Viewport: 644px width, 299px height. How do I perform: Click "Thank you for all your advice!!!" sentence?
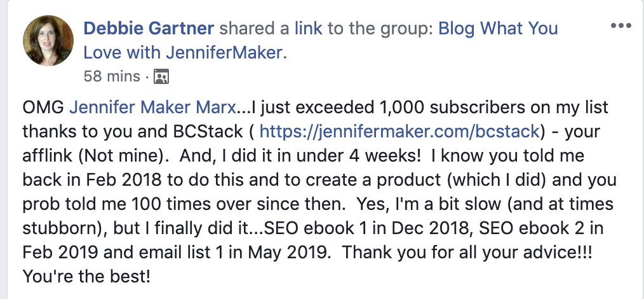click(x=467, y=252)
